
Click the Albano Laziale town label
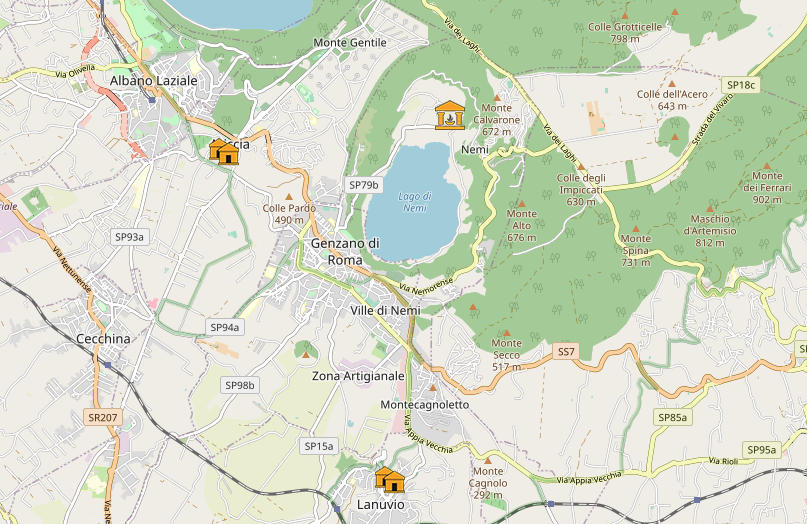point(154,80)
